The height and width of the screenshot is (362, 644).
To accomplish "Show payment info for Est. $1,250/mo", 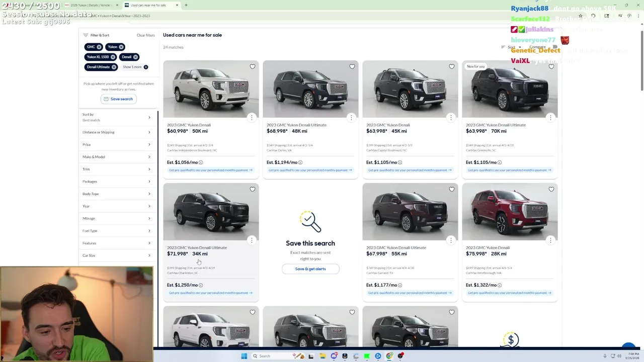I will (201, 285).
